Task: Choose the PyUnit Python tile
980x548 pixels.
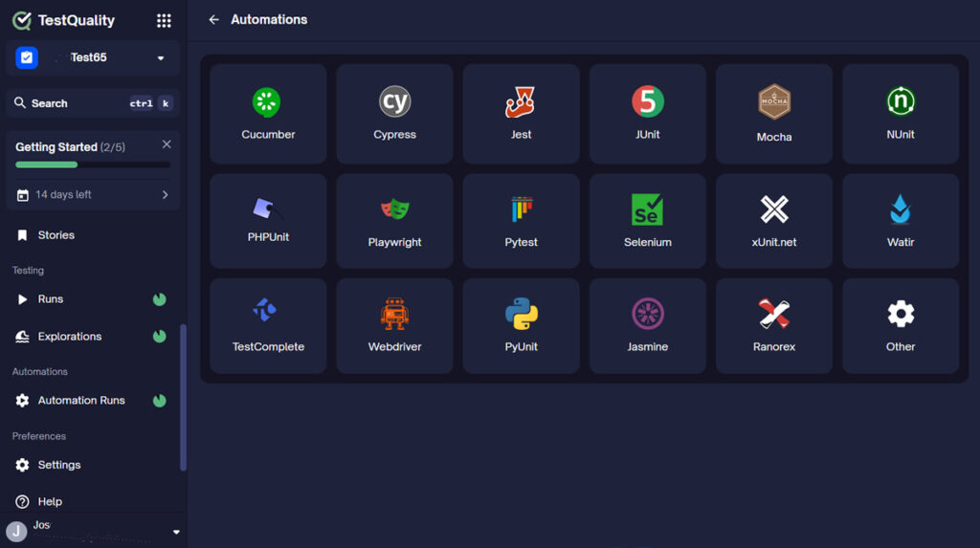Action: pyautogui.click(x=521, y=326)
